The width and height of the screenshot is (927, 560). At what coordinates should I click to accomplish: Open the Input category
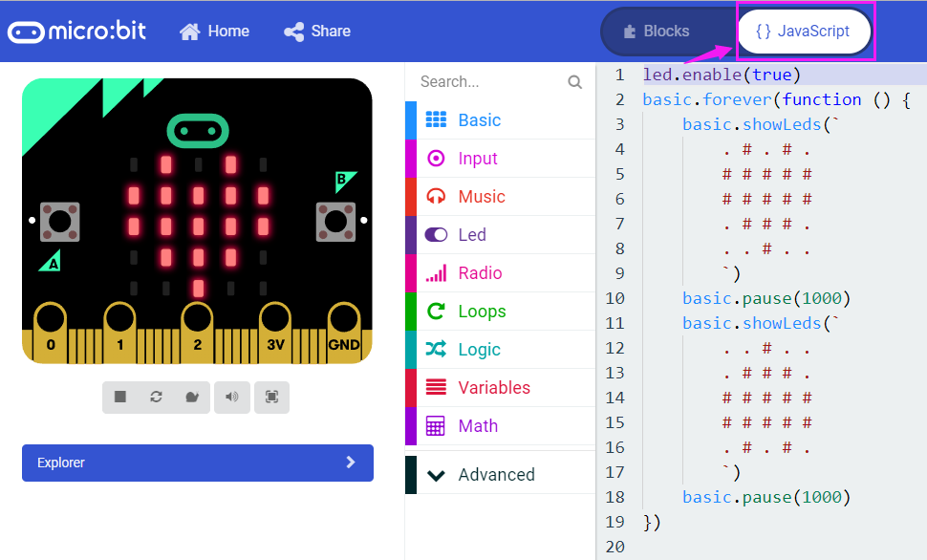pos(500,159)
